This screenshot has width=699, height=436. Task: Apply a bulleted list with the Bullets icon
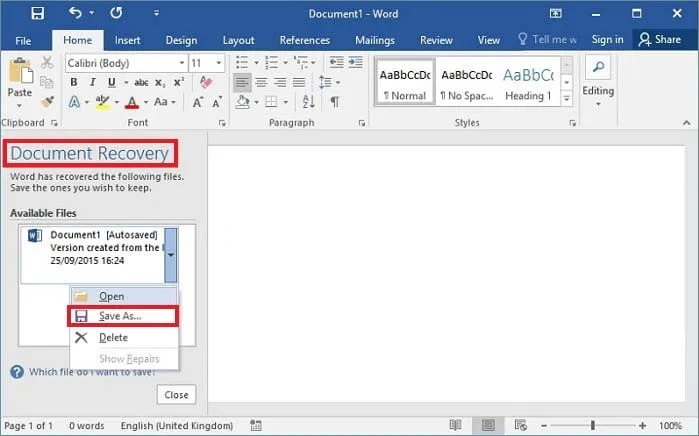pos(242,63)
